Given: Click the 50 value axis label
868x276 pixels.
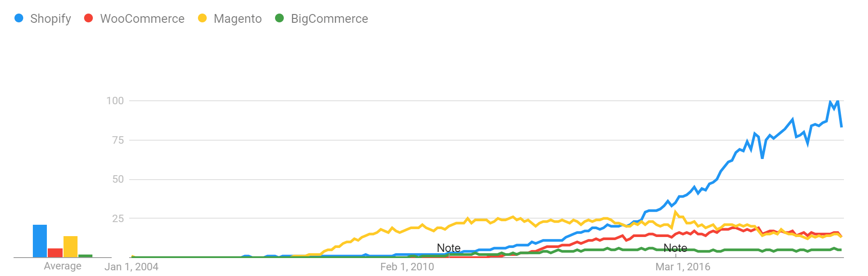Looking at the screenshot, I should click(x=118, y=179).
